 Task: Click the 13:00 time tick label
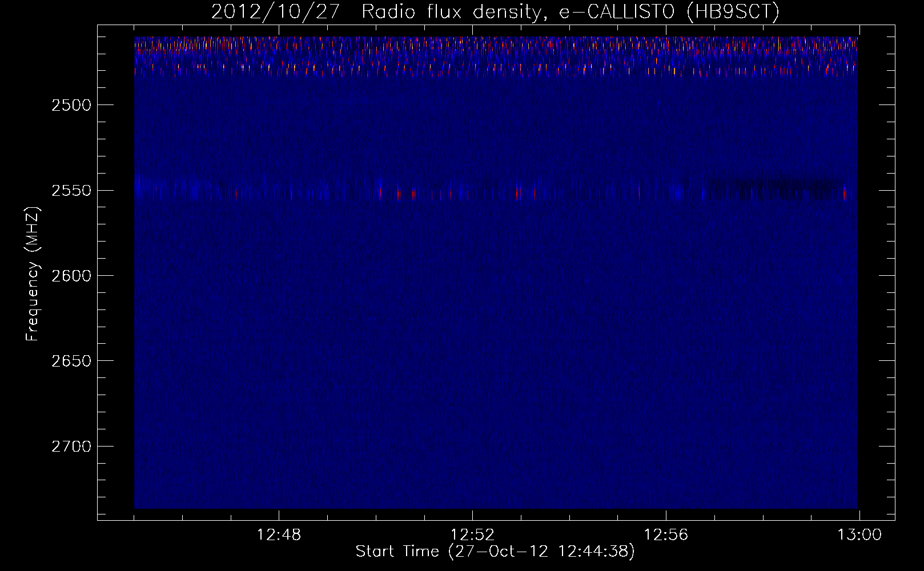(859, 535)
